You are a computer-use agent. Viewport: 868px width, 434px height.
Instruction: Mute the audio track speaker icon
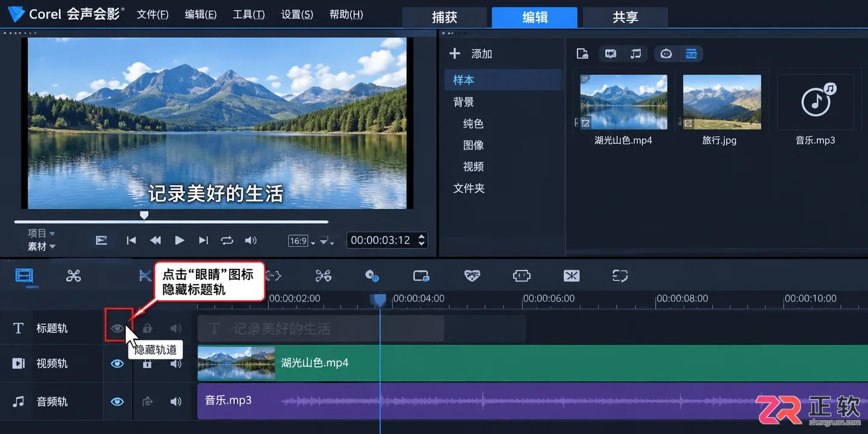point(176,401)
